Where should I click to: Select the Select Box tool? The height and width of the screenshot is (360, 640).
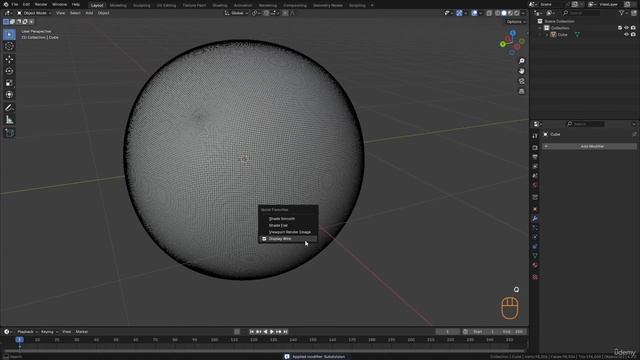tap(9, 34)
